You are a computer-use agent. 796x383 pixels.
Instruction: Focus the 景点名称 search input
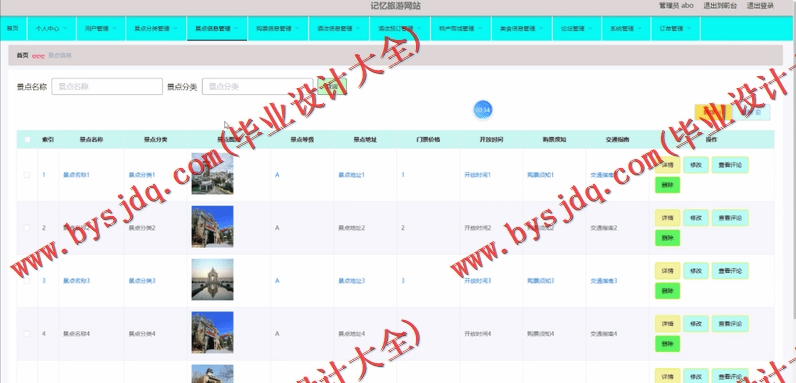point(107,86)
